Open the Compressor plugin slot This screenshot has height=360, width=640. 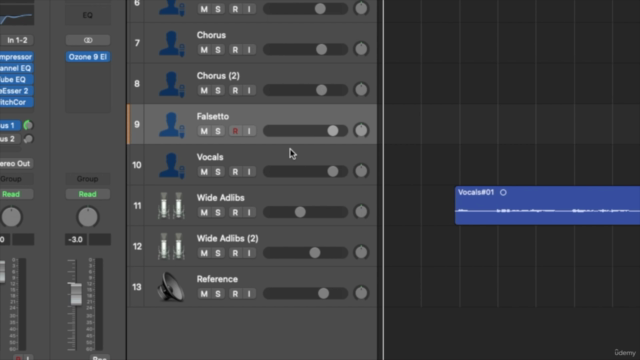tap(17, 57)
